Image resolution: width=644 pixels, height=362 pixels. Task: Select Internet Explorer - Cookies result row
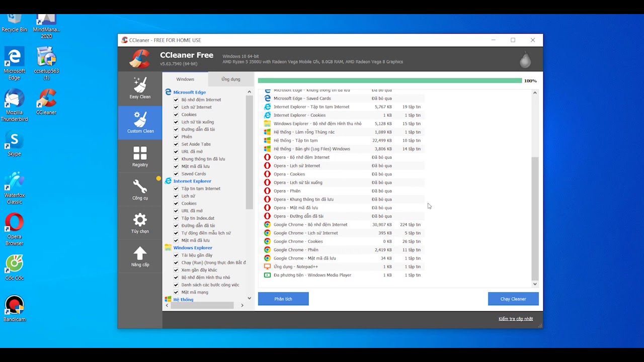point(344,115)
